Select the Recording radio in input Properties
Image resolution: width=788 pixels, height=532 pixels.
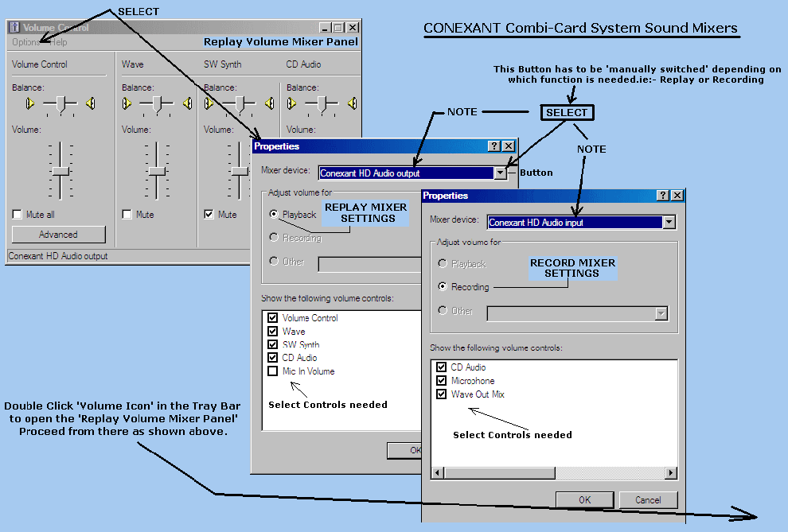(x=443, y=286)
